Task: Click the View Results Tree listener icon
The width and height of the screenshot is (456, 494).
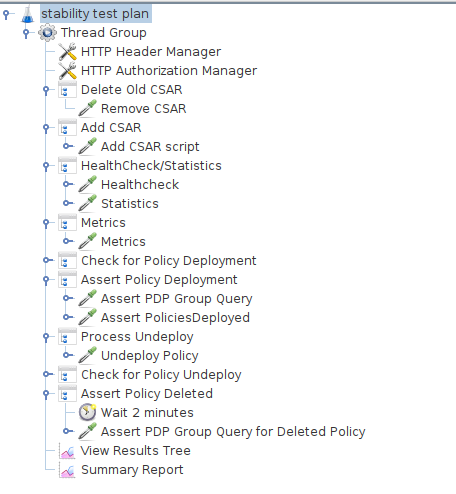Action: tap(67, 451)
